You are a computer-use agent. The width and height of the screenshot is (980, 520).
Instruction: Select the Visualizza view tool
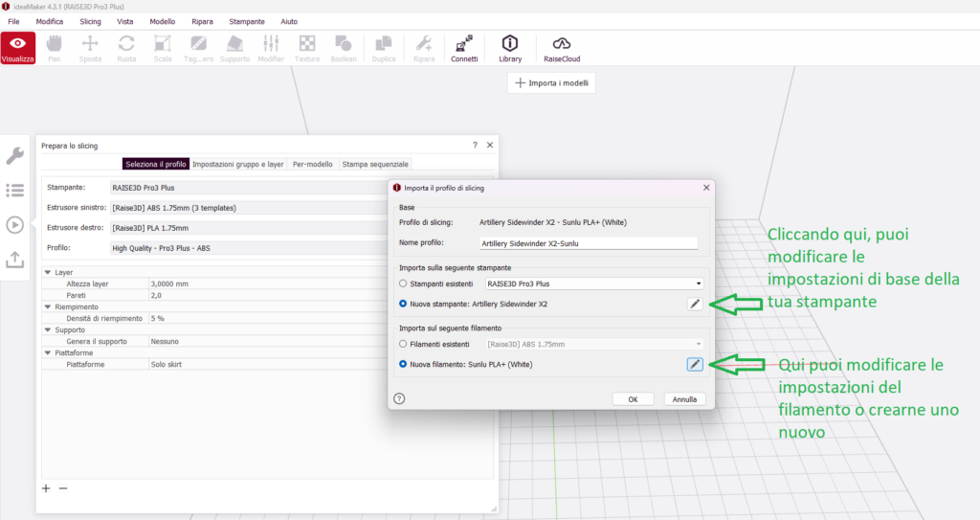pos(17,48)
